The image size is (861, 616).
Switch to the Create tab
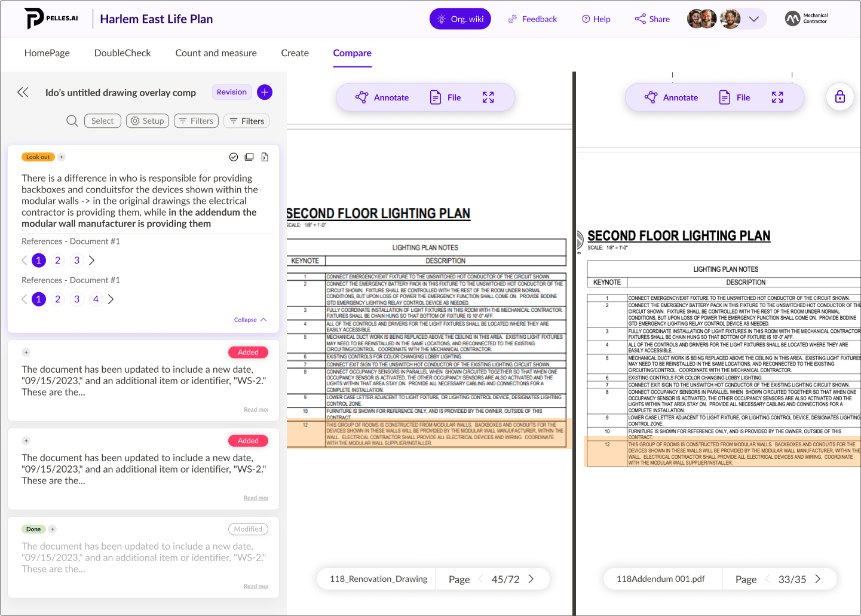coord(295,53)
